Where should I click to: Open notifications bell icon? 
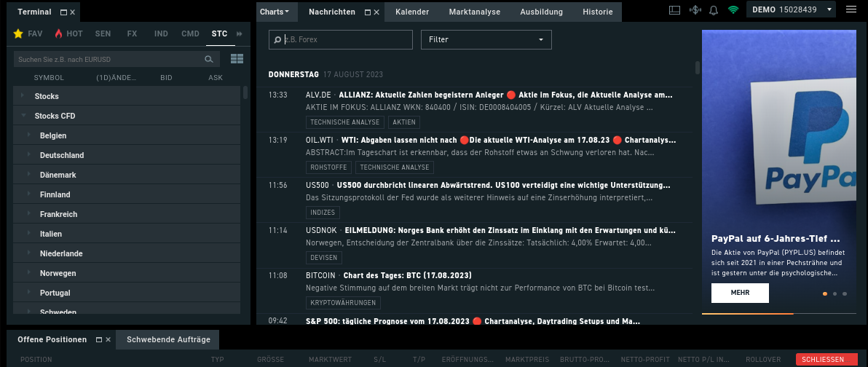(x=714, y=10)
